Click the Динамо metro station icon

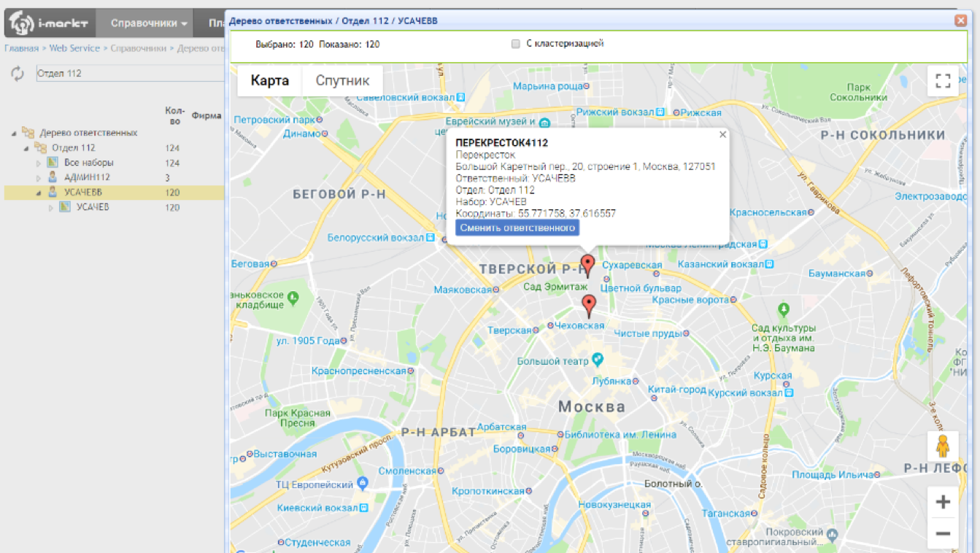pyautogui.click(x=324, y=134)
